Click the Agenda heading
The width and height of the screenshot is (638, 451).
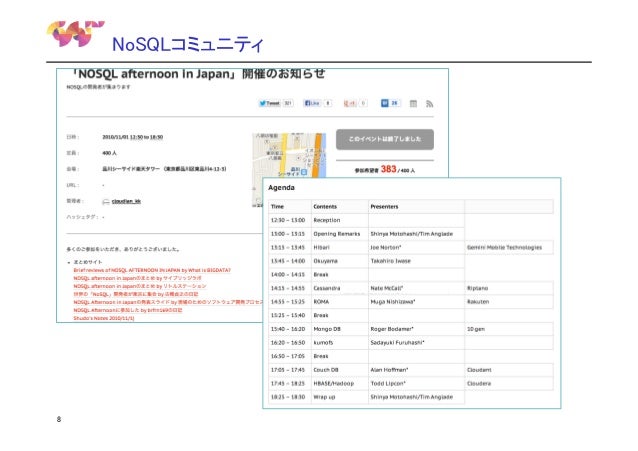(x=281, y=188)
